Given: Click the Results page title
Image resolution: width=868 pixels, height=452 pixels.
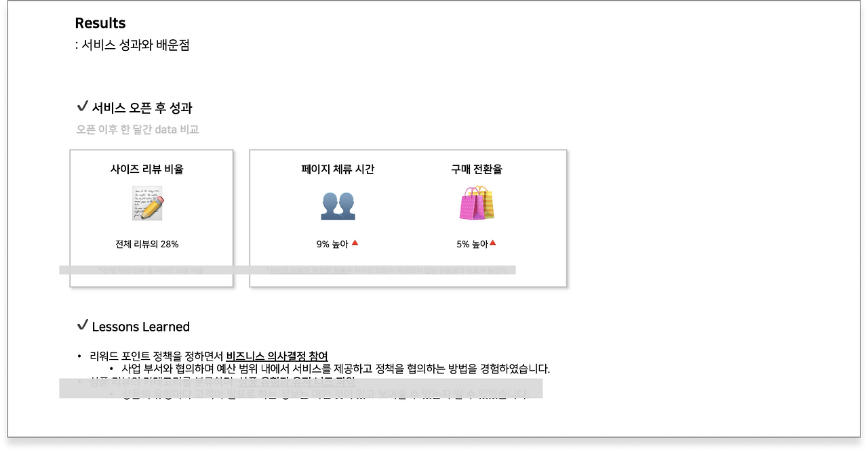Looking at the screenshot, I should pos(100,22).
